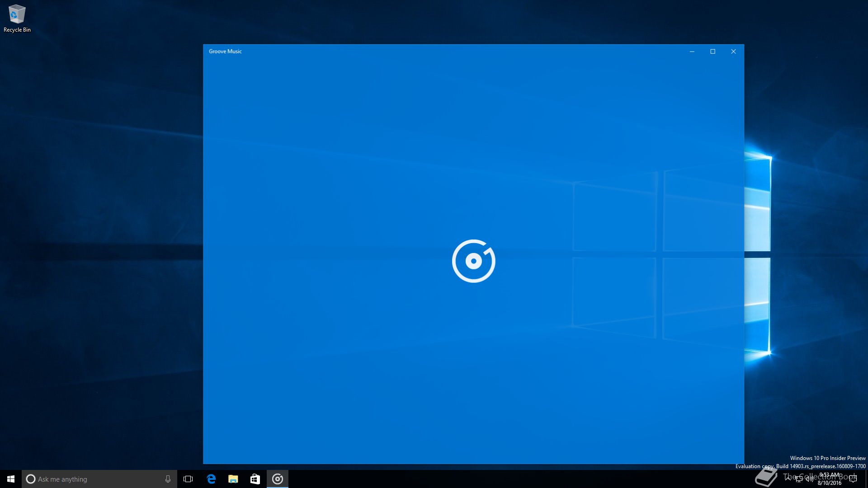Open Task View on the taskbar

pyautogui.click(x=188, y=479)
